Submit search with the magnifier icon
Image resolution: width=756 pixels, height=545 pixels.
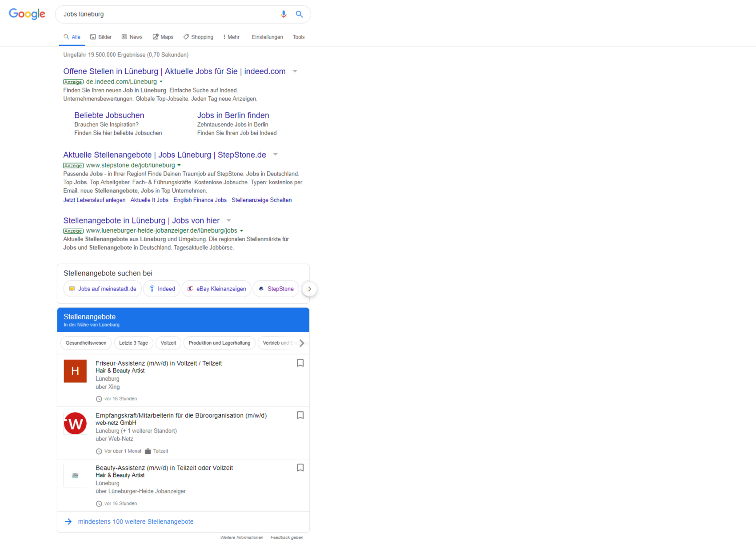(300, 14)
